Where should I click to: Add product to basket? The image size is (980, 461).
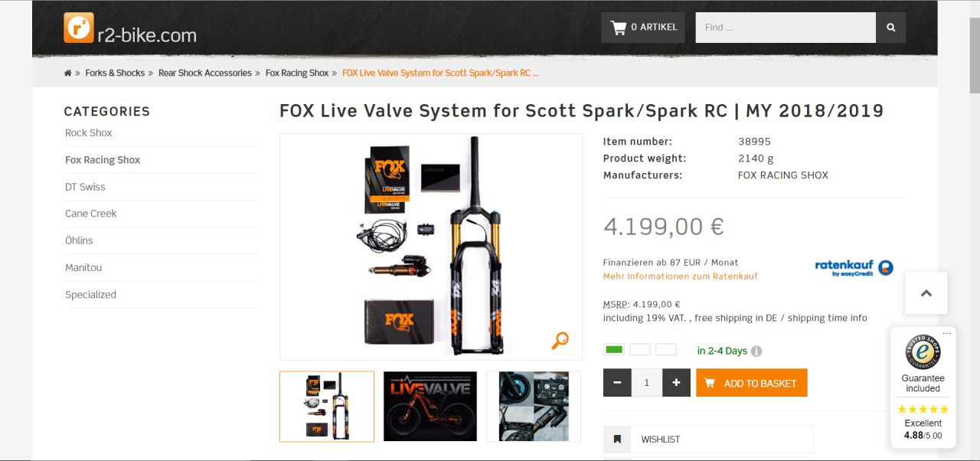[752, 383]
